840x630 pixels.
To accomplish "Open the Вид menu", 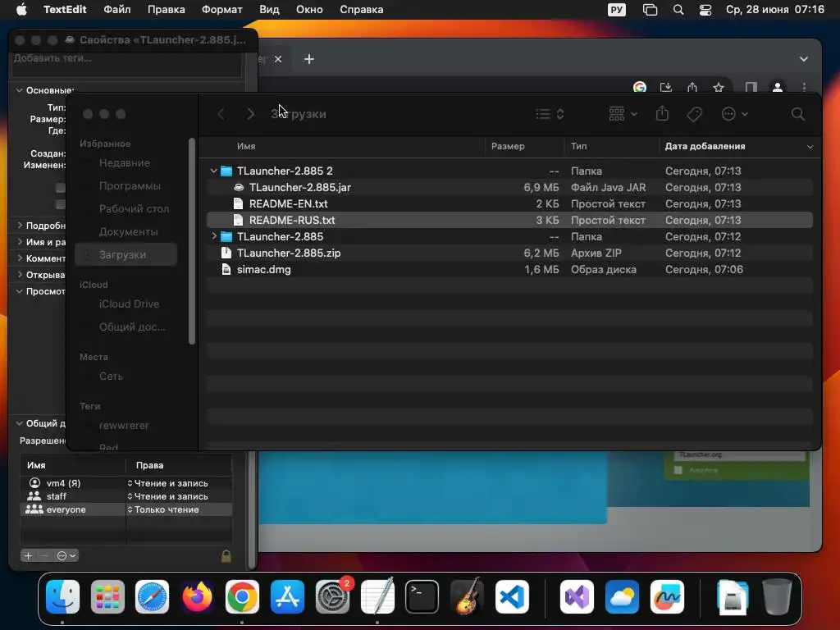I will (x=269, y=10).
